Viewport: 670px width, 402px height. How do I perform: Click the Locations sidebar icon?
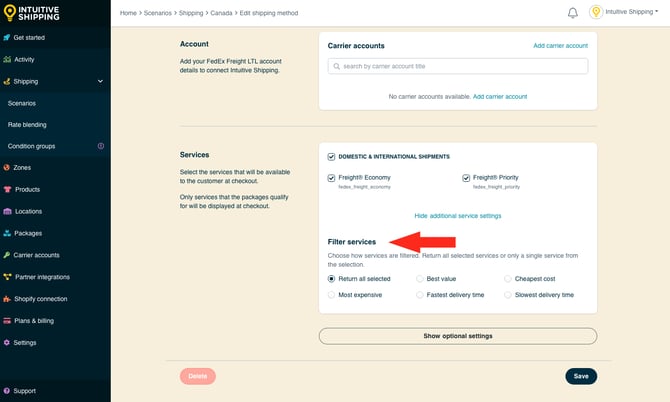7,211
